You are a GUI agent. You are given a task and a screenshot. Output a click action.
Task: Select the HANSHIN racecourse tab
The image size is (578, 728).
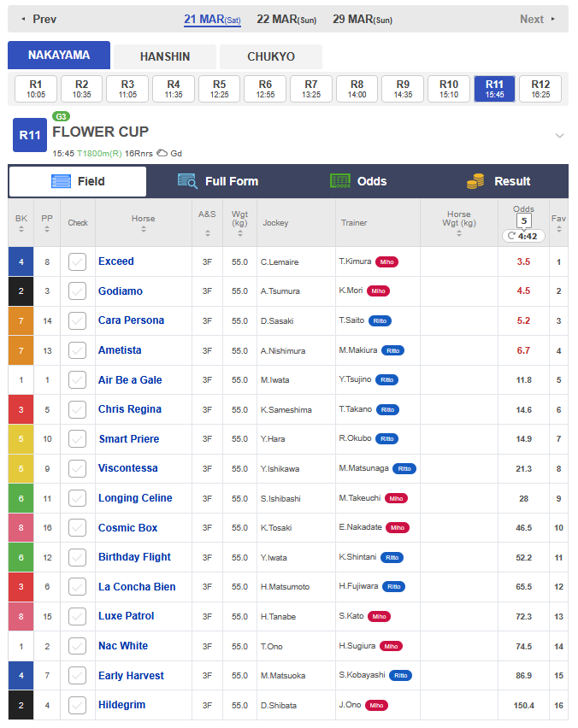point(165,56)
